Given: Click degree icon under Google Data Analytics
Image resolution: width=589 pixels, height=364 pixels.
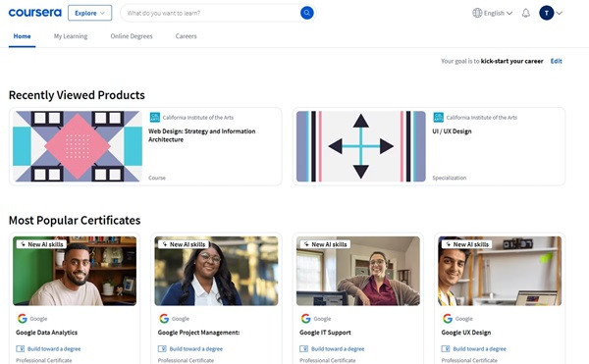Looking at the screenshot, I should [20, 348].
